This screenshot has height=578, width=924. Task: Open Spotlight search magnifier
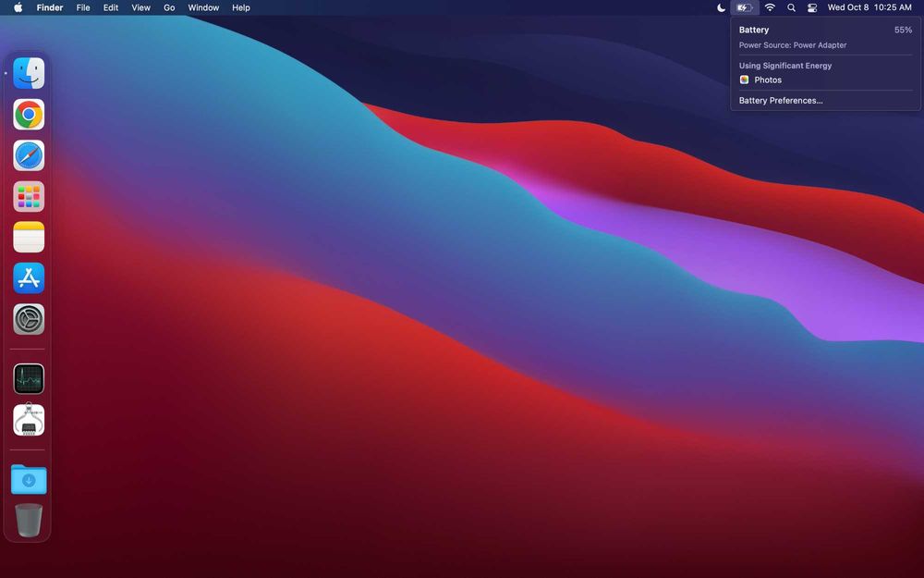coord(792,7)
